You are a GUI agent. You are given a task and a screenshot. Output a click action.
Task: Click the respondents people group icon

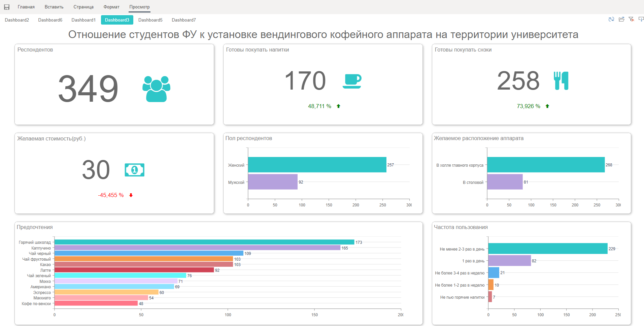pyautogui.click(x=156, y=89)
